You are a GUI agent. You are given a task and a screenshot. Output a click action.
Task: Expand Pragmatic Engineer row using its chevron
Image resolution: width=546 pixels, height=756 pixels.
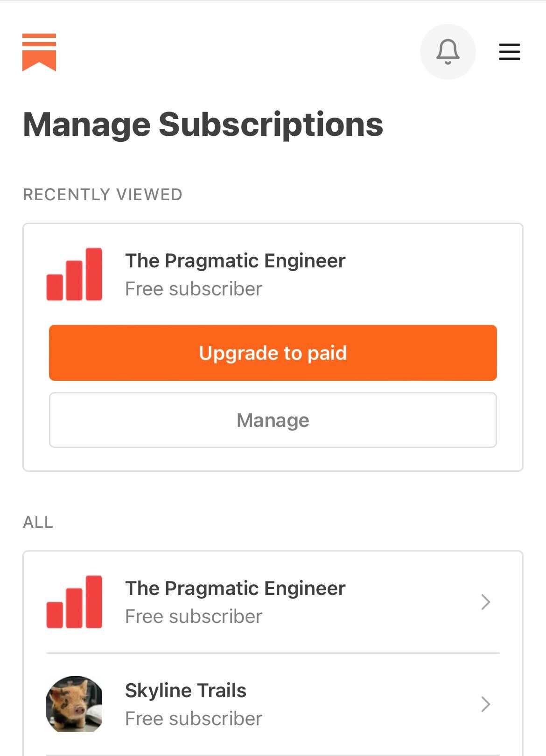485,602
